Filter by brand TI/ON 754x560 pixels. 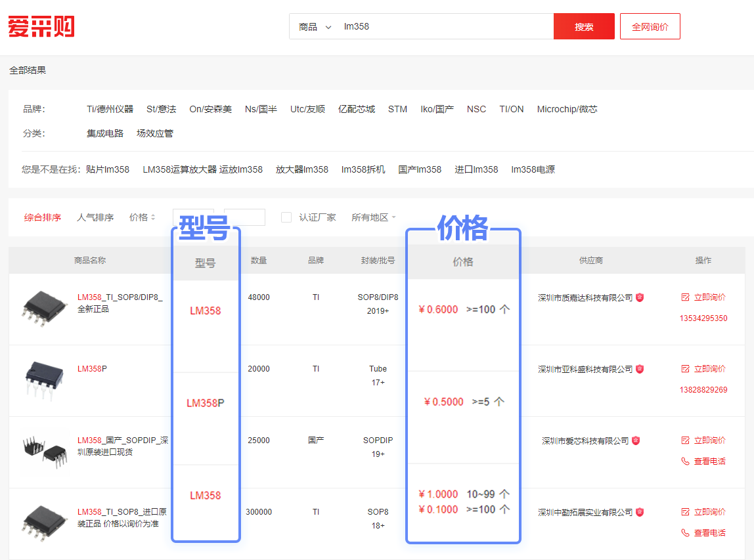tap(511, 109)
